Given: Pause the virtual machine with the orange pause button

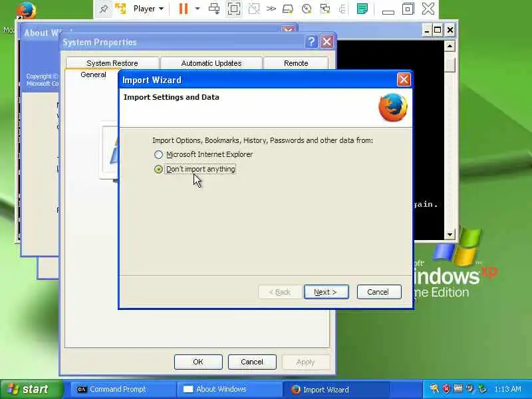Looking at the screenshot, I should (x=184, y=9).
